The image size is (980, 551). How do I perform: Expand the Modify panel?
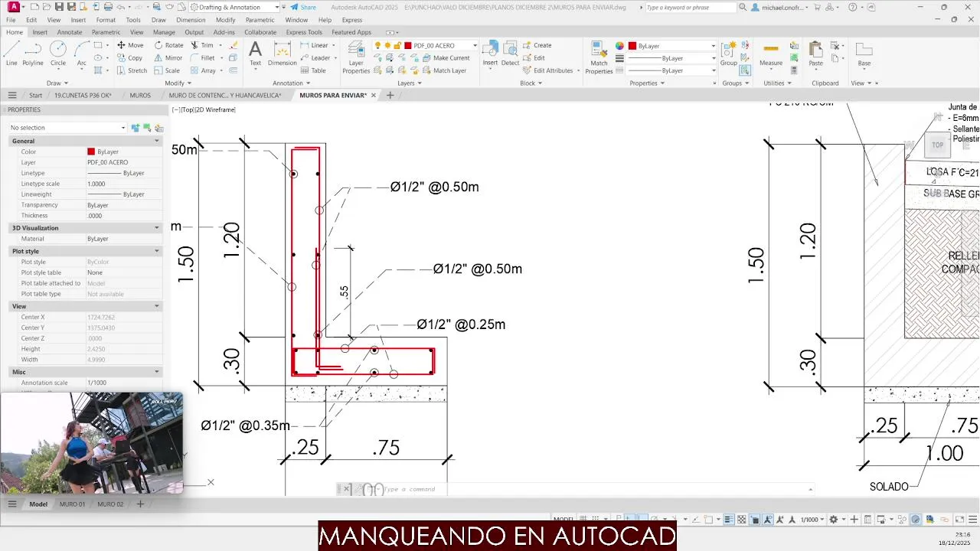pos(178,83)
